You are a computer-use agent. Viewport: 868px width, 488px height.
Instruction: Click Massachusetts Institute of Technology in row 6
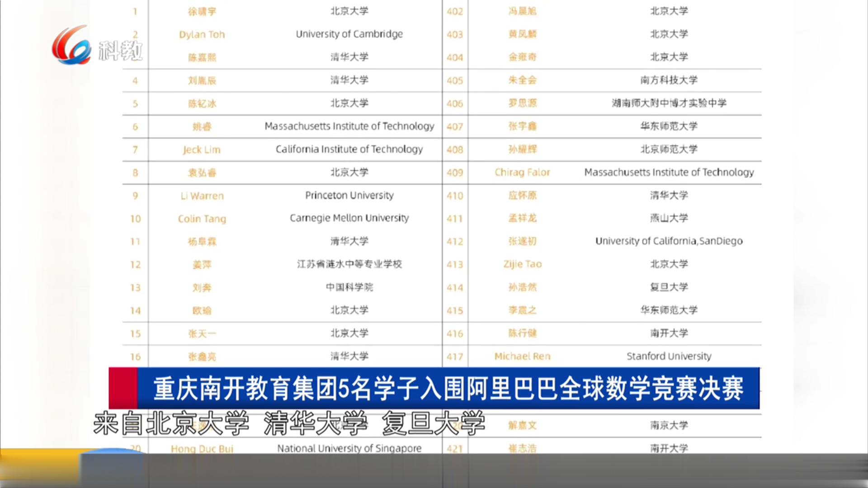349,126
